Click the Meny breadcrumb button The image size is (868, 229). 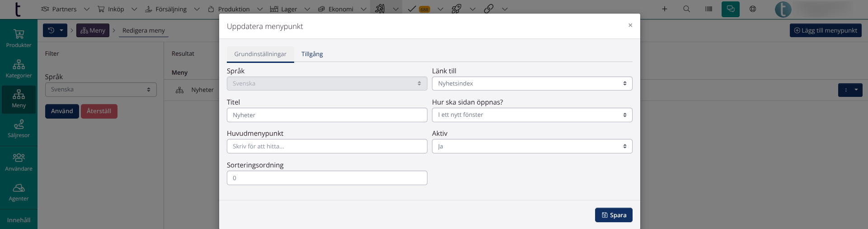click(x=93, y=30)
